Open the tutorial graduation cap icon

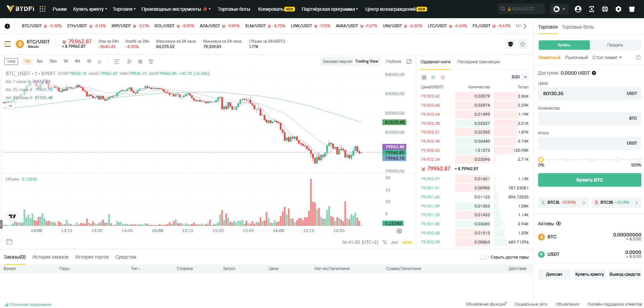510,44
